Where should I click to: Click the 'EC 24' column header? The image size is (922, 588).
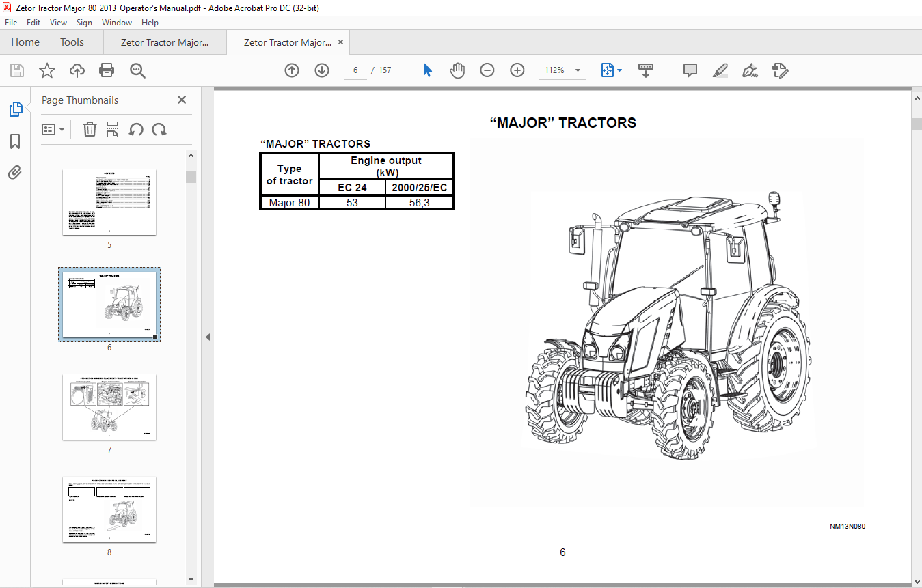(352, 188)
